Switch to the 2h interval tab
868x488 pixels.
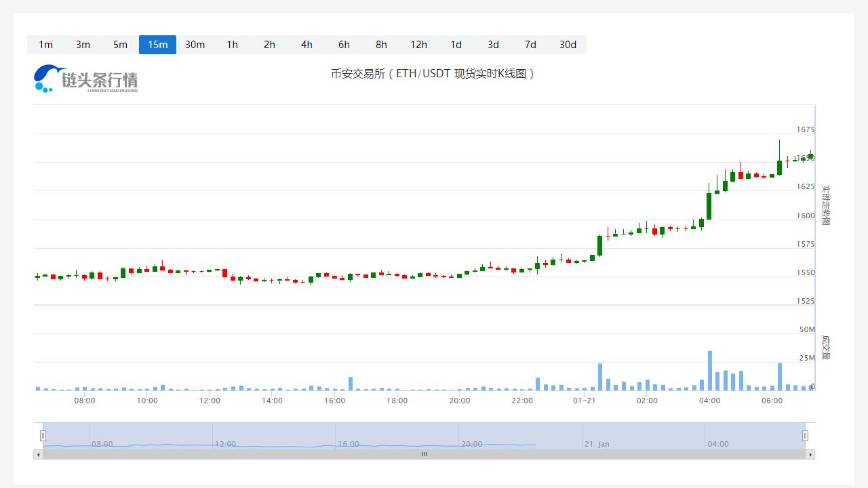coord(269,45)
